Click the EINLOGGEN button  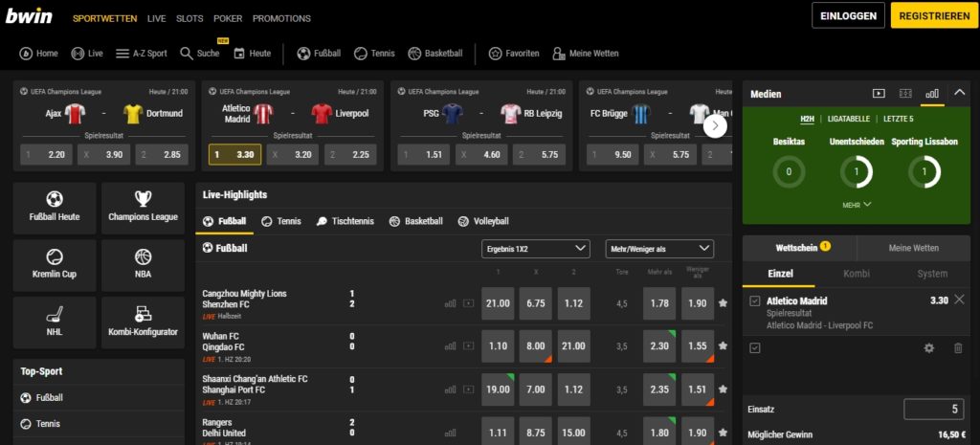[x=848, y=16]
